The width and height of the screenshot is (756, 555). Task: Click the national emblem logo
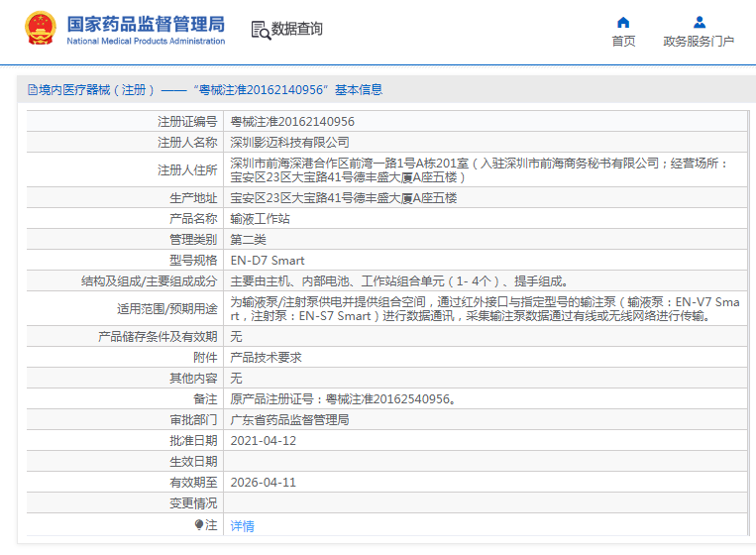pyautogui.click(x=41, y=29)
